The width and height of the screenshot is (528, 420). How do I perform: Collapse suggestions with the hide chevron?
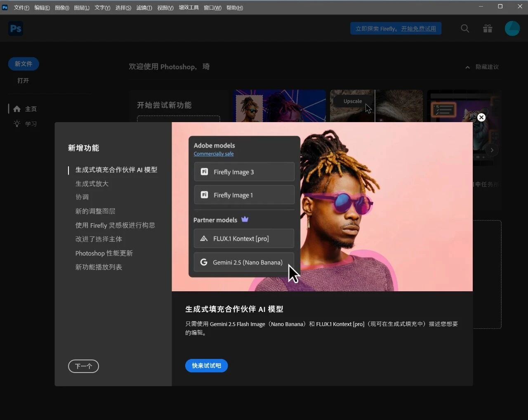(467, 67)
